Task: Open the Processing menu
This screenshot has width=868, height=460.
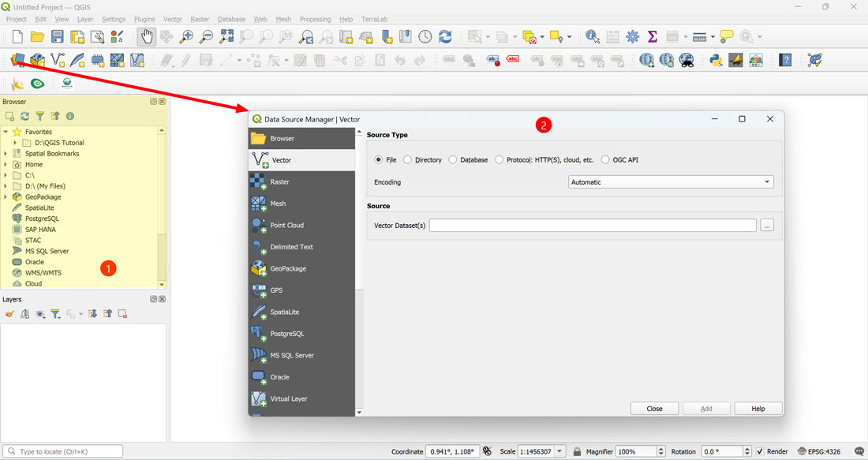Action: pos(315,19)
